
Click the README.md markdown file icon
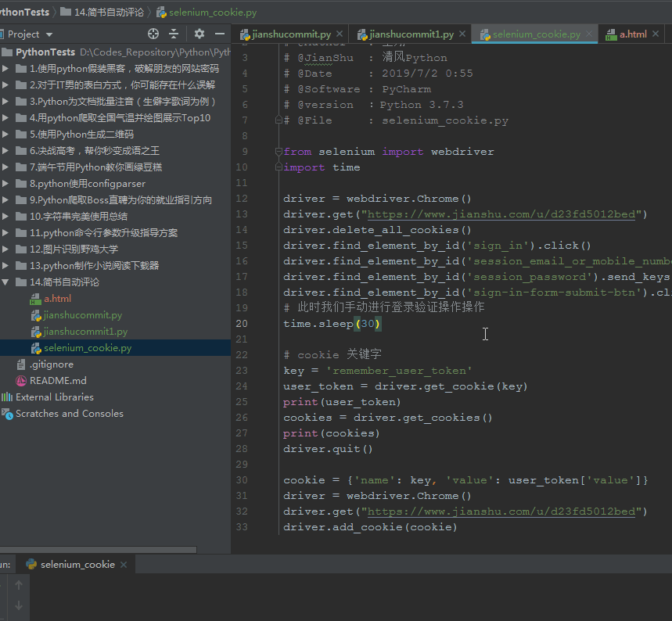[x=21, y=381]
